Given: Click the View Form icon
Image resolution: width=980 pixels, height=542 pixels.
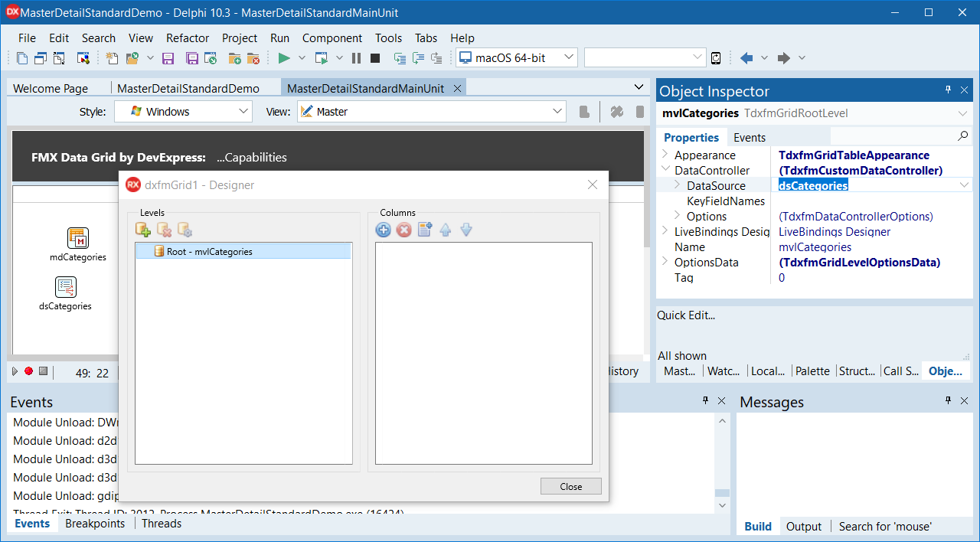Looking at the screenshot, I should click(x=40, y=58).
